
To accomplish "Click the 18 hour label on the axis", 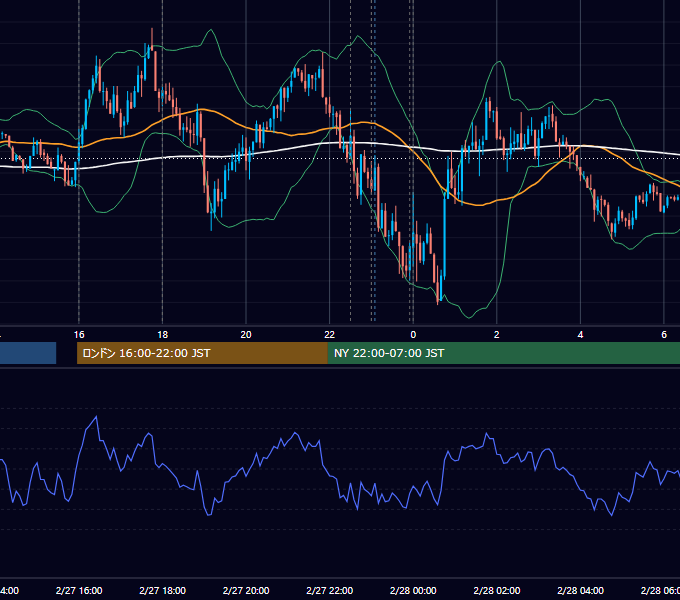I will click(x=163, y=335).
